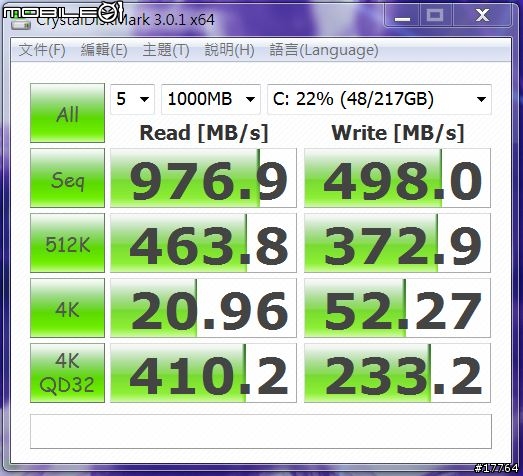
Task: Open the C: 22% drive selection dropdown
Action: click(379, 99)
